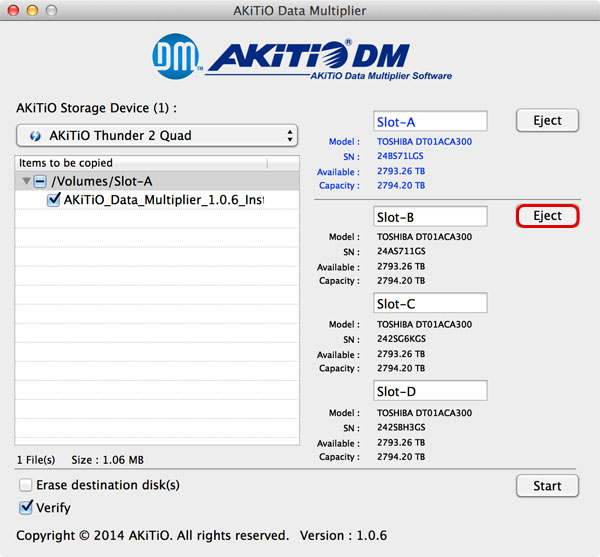Image resolution: width=600 pixels, height=557 pixels.
Task: Select the AKiTiO_Data_Multiplier_1.0.6 file row
Action: coord(165,200)
